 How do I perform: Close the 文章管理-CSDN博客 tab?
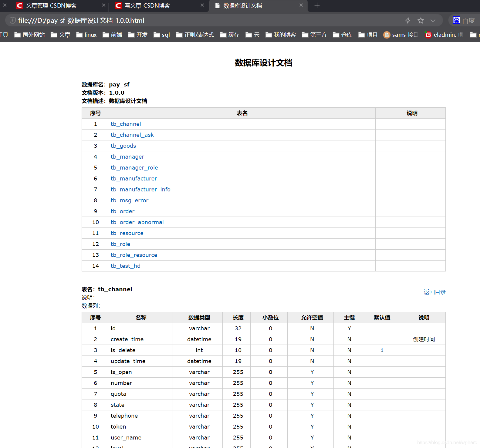103,5
